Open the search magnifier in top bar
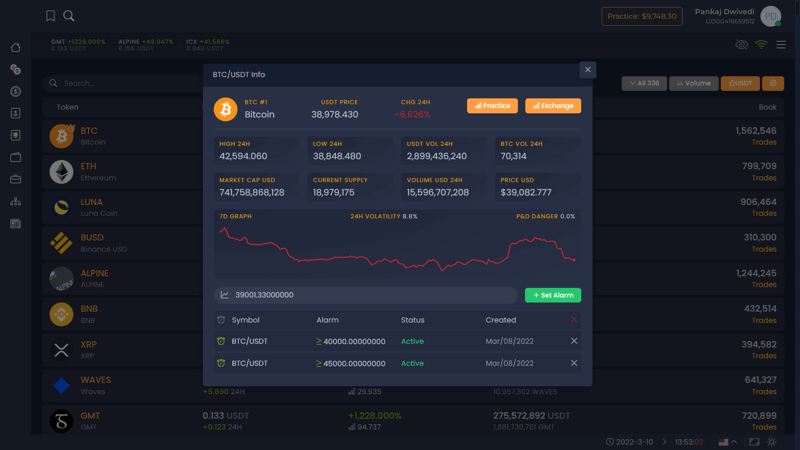 point(69,16)
